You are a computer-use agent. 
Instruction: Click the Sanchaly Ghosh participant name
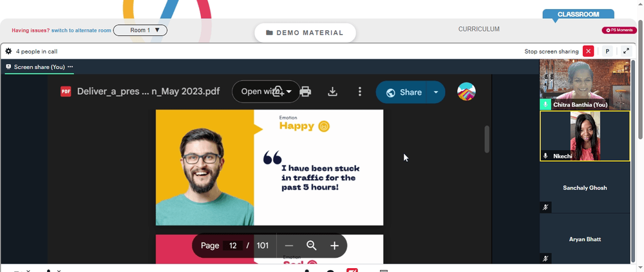[585, 188]
